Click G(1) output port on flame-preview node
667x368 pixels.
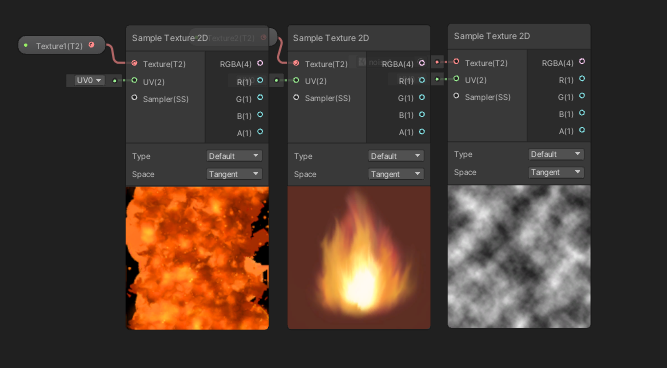tap(422, 97)
